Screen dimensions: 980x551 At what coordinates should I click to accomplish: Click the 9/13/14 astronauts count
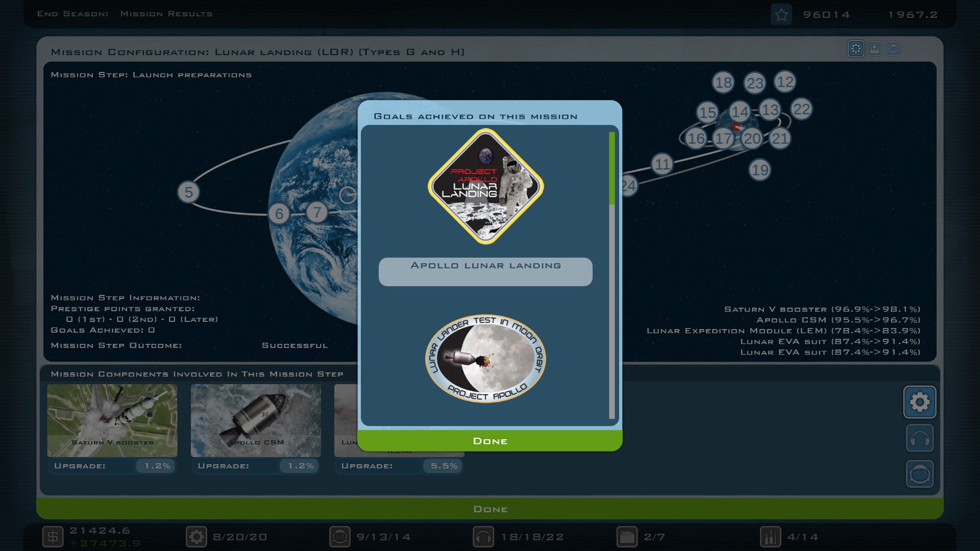tap(384, 537)
